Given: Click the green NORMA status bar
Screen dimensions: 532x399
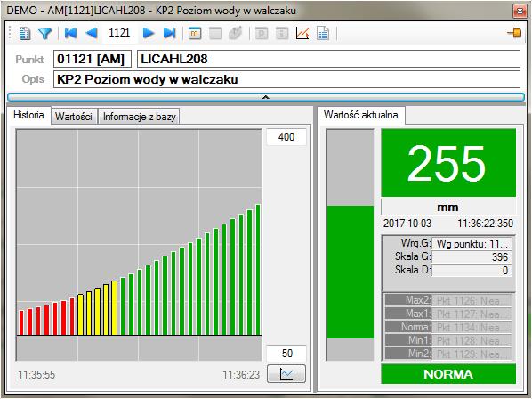Looking at the screenshot, I should pos(448,374).
